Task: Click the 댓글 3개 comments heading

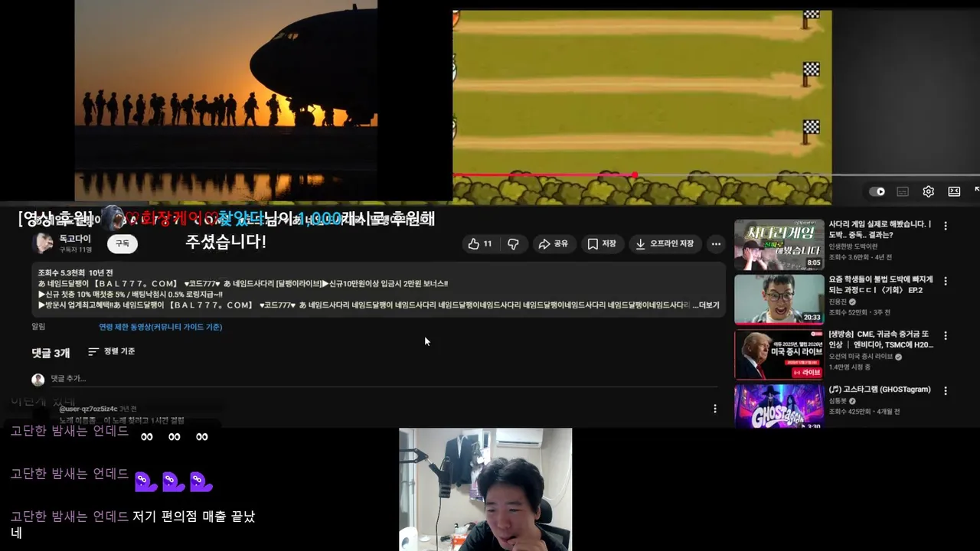Action: click(x=51, y=353)
